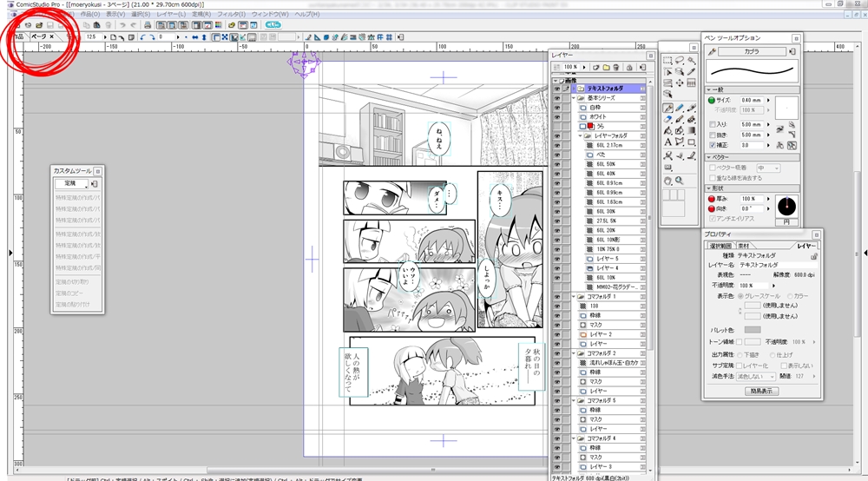Select the eraser tool
Viewport: 868px width, 481px height.
click(667, 120)
